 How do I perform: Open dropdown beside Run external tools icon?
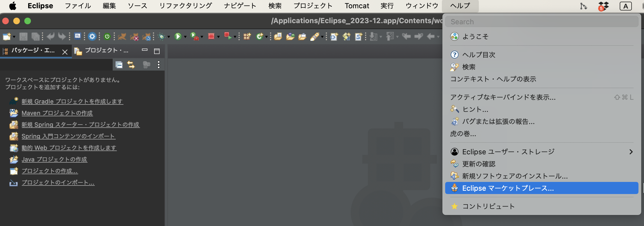202,37
